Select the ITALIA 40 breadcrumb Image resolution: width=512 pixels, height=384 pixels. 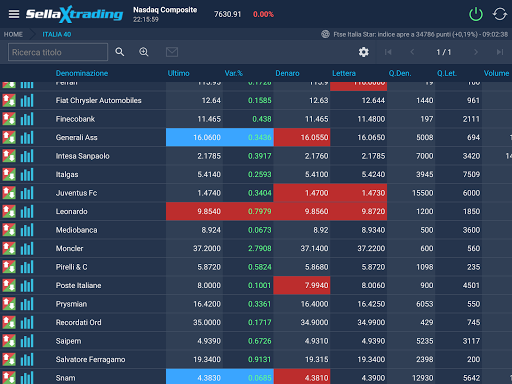click(x=57, y=34)
